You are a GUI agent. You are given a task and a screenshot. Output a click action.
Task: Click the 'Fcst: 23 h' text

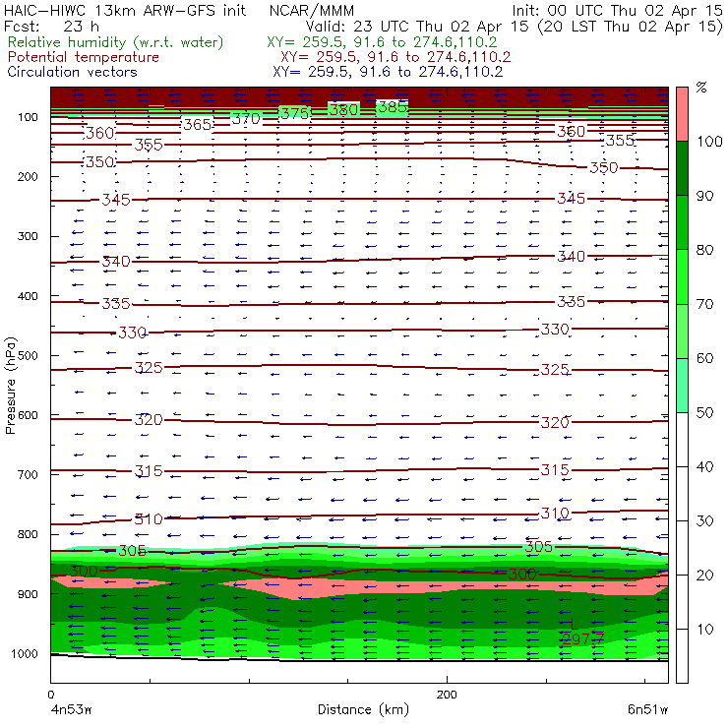click(51, 27)
